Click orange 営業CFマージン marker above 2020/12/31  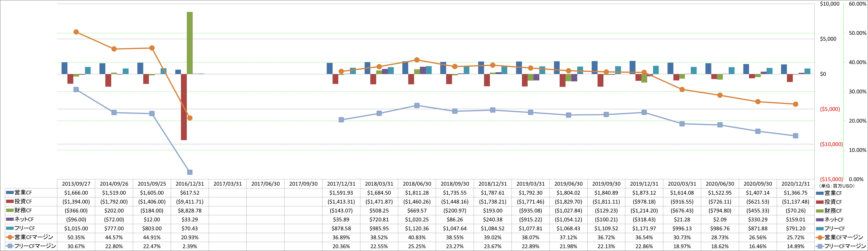[796, 104]
